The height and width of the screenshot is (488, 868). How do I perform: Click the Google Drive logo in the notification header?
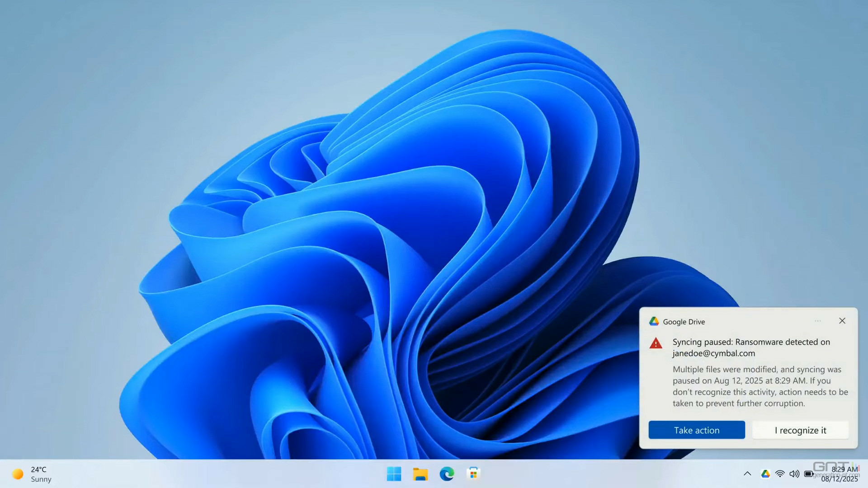[x=654, y=321]
